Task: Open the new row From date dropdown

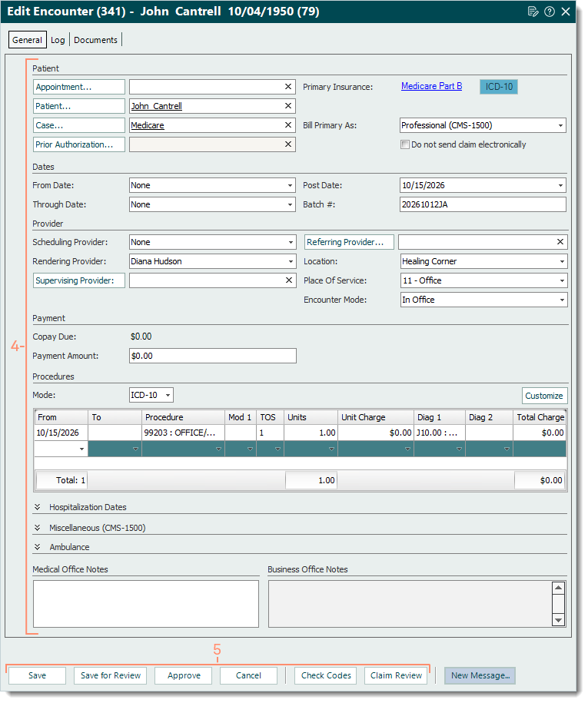Action: pos(81,449)
